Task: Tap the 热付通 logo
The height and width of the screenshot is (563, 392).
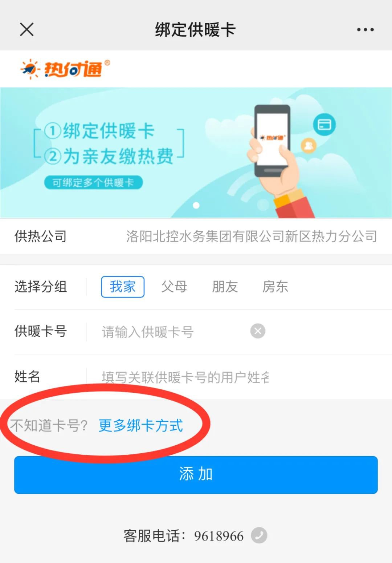Action: [x=65, y=69]
